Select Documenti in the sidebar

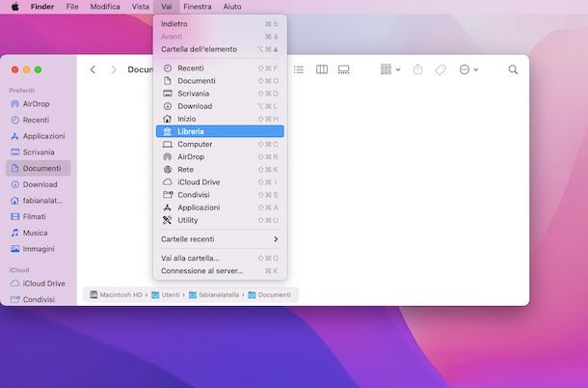click(x=39, y=168)
